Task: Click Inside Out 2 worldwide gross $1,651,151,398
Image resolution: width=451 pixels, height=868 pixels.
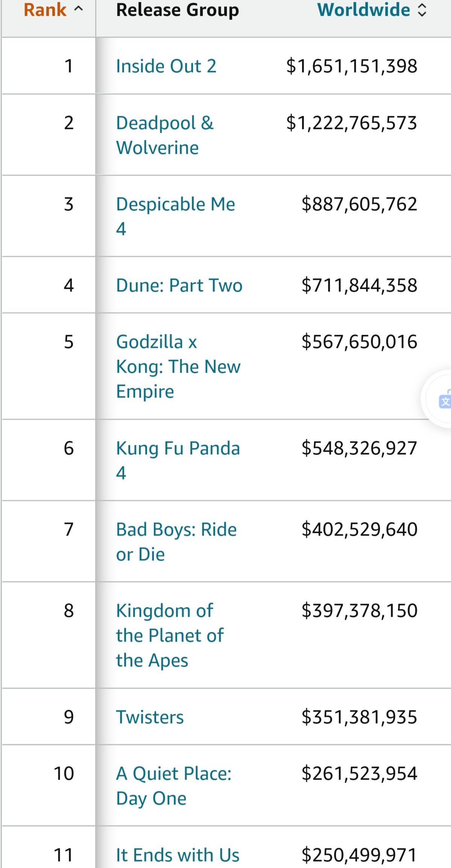Action: pyautogui.click(x=351, y=66)
